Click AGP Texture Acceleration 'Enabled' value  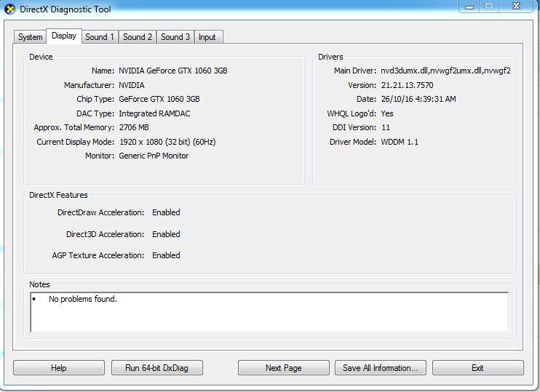point(166,255)
